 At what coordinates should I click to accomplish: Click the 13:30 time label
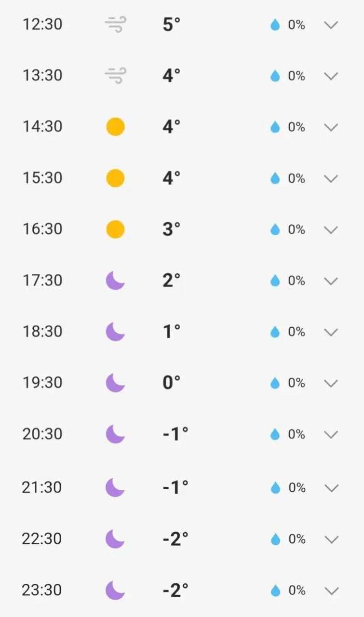42,76
